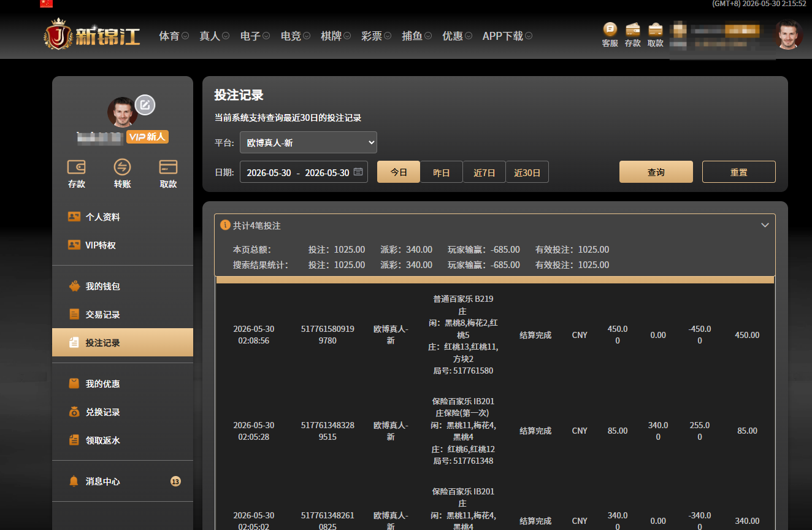
Task: Click the 存款 wallet icon in header
Action: [x=633, y=29]
